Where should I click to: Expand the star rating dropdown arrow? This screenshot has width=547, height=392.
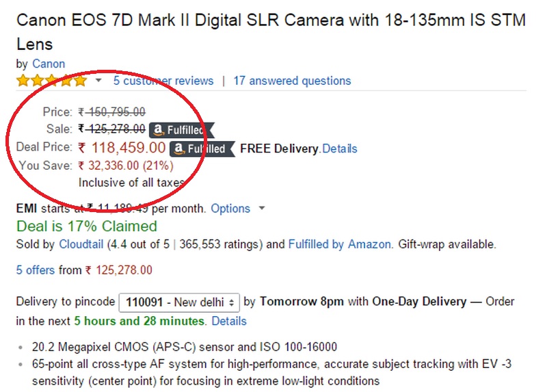point(98,81)
